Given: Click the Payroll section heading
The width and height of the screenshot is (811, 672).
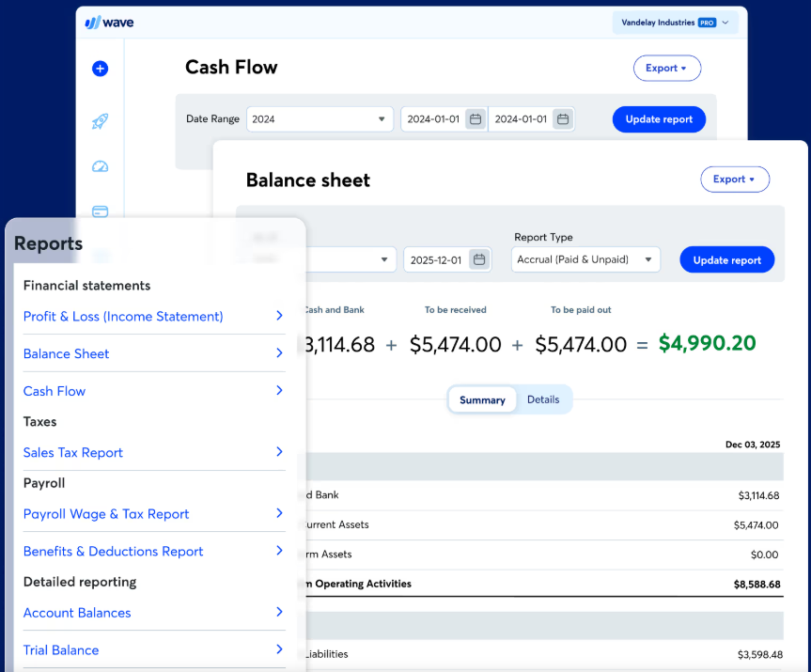Looking at the screenshot, I should tap(44, 483).
